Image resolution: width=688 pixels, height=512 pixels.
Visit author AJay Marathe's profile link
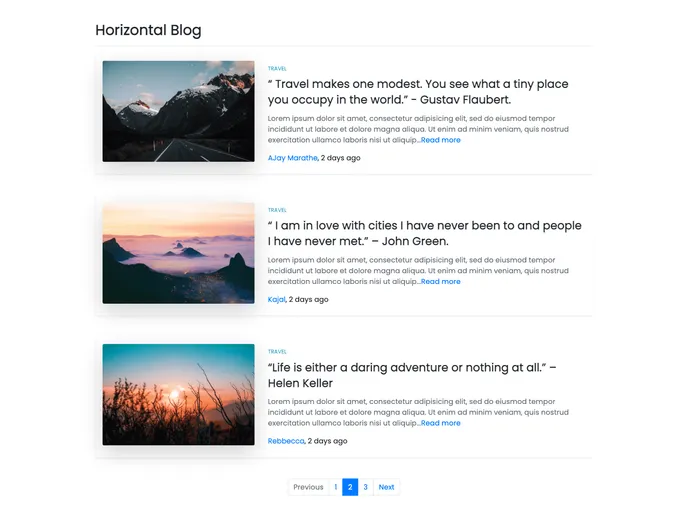click(292, 158)
